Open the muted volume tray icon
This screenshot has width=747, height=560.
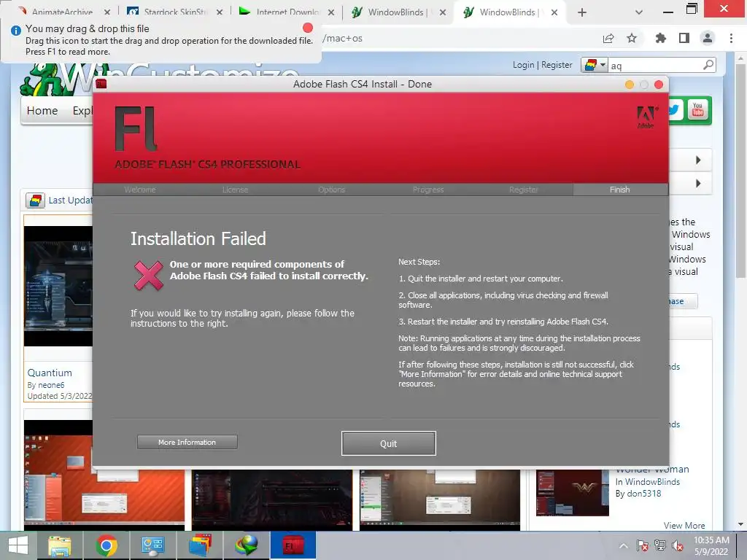pyautogui.click(x=678, y=545)
